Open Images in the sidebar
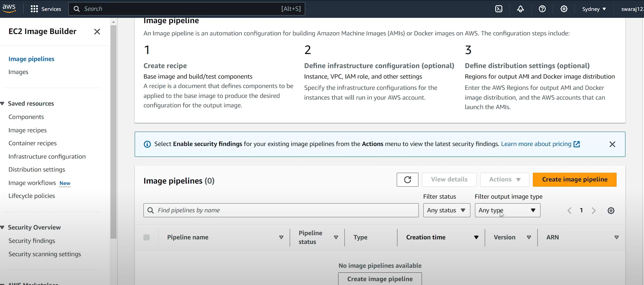The width and height of the screenshot is (644, 285). pos(18,72)
